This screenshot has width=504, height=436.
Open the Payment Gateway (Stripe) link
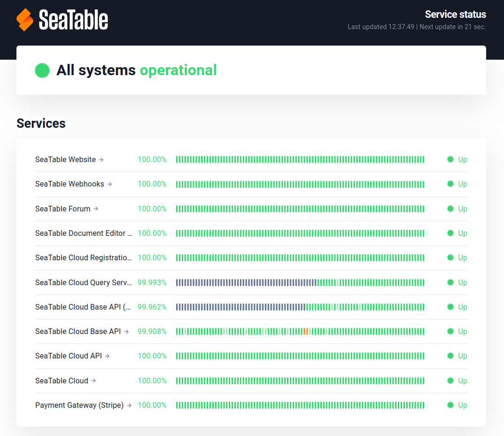click(79, 405)
